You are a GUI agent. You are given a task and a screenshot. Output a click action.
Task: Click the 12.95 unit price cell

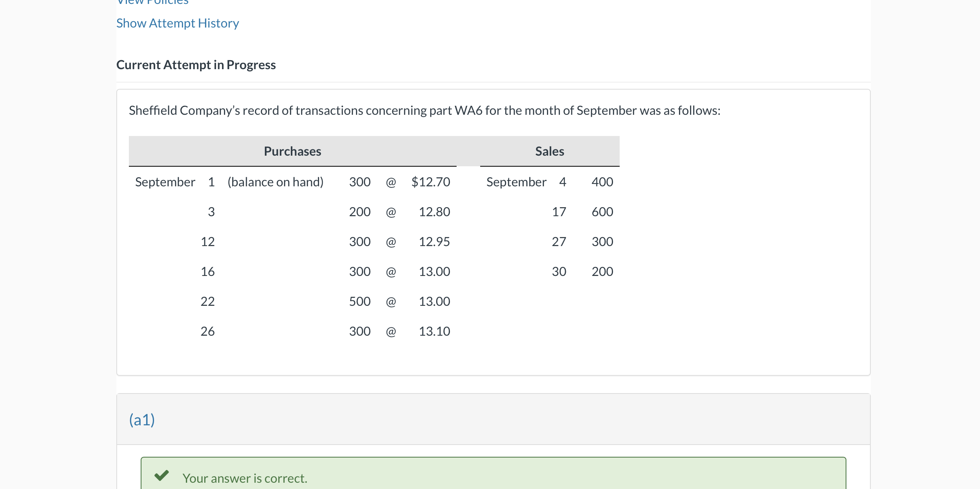[x=434, y=242]
